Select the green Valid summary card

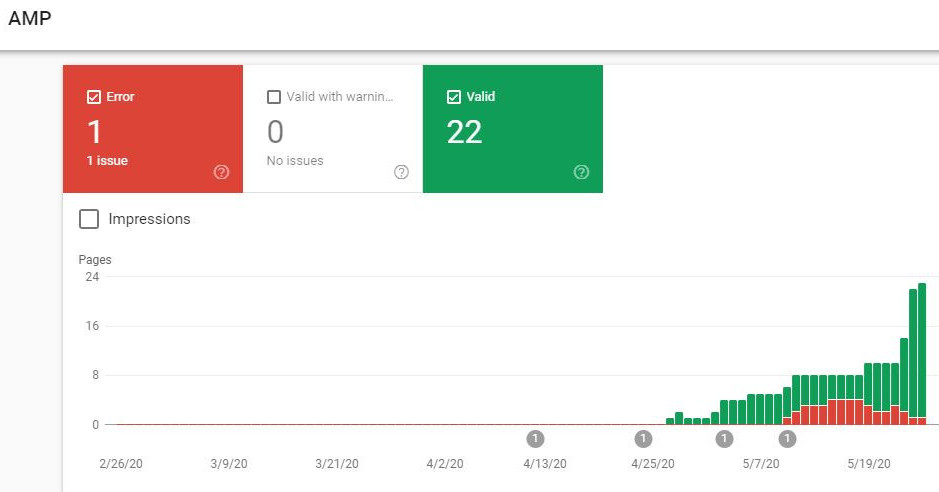pos(513,129)
